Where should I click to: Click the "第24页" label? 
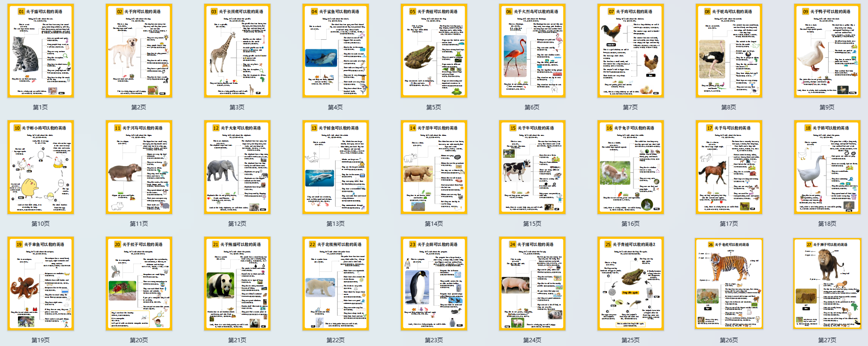(532, 340)
